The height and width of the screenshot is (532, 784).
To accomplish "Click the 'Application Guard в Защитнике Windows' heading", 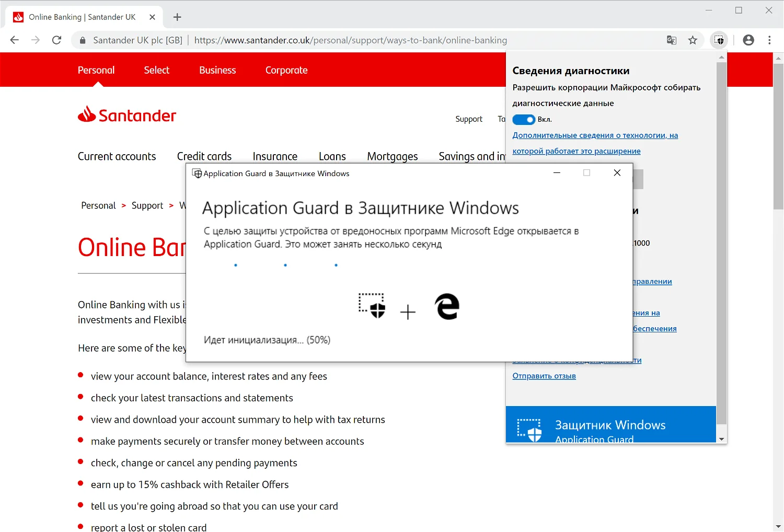I will point(361,208).
